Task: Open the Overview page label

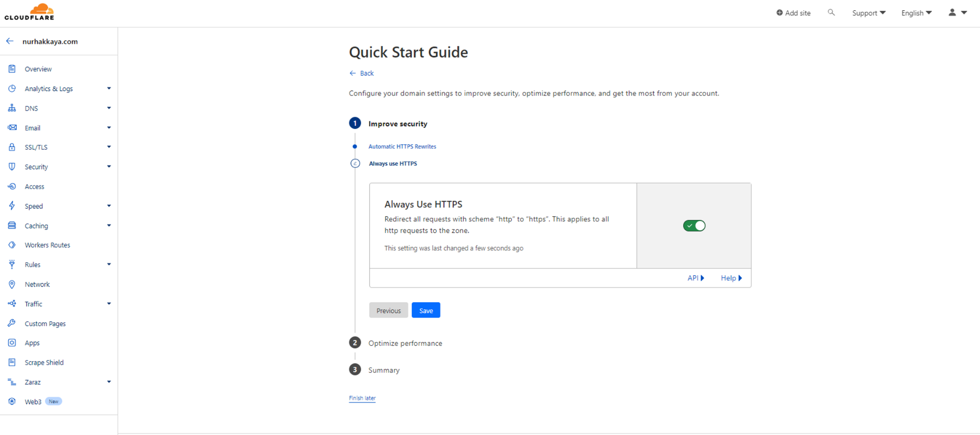Action: [x=38, y=69]
